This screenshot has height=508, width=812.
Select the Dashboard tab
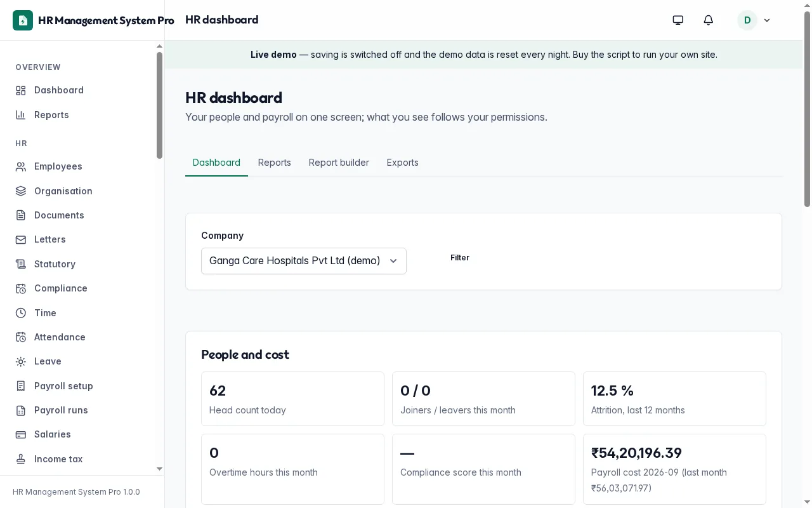pyautogui.click(x=216, y=163)
